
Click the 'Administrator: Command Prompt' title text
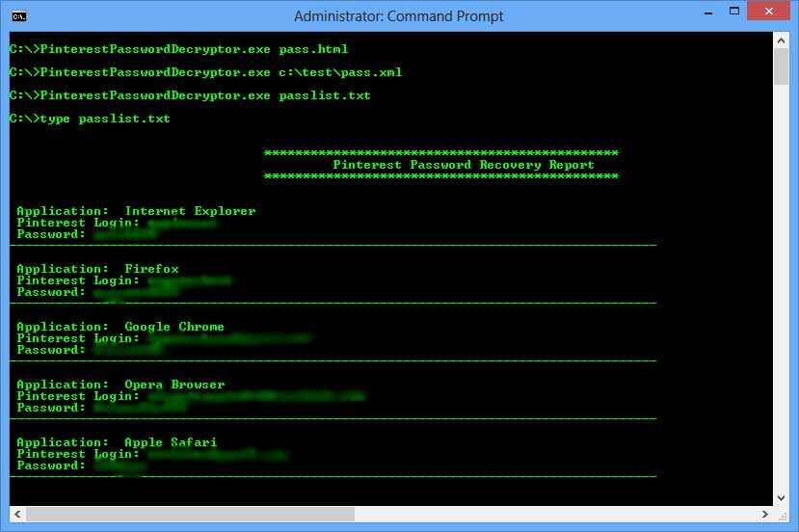pos(399,15)
